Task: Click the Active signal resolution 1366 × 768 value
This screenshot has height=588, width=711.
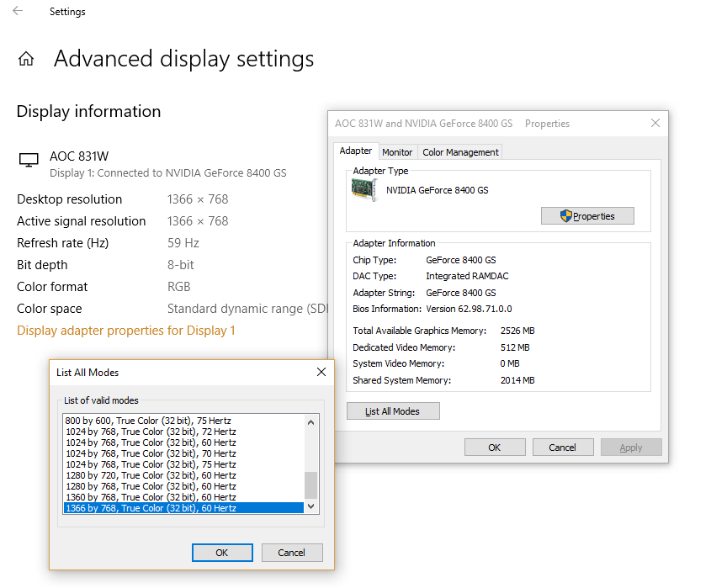Action: click(198, 221)
